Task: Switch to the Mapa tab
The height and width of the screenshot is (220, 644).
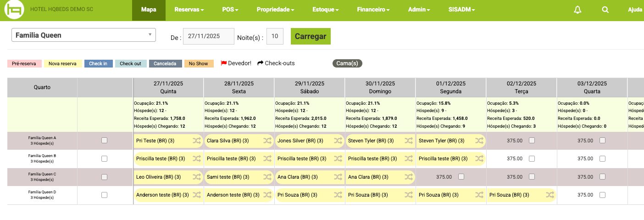Action: point(149,10)
